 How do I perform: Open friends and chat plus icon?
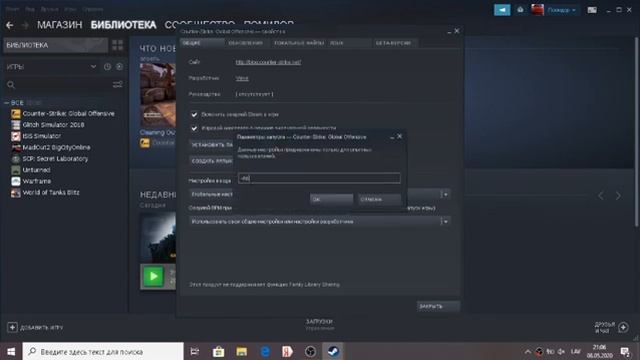coord(623,327)
